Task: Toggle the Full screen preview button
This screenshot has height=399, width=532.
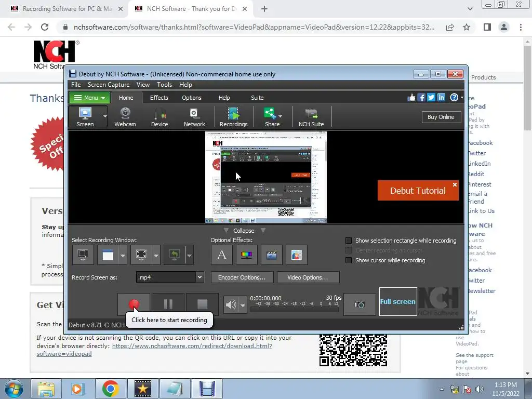Action: click(398, 301)
